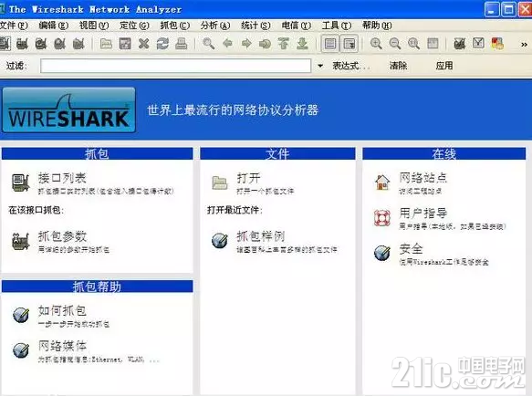The width and height of the screenshot is (532, 396).
Task: Click the go to last packet icon
Action: pyautogui.click(x=302, y=44)
